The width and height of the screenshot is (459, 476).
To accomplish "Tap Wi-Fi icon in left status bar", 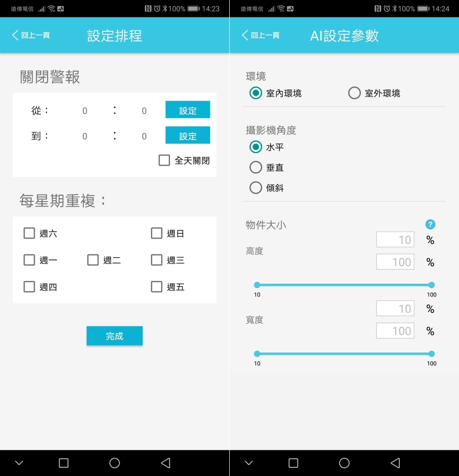I will coord(51,9).
